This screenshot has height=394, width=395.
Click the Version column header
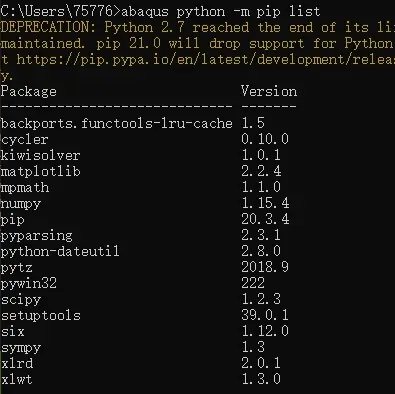[x=269, y=91]
